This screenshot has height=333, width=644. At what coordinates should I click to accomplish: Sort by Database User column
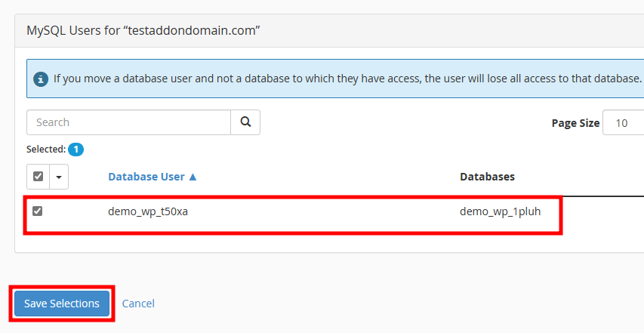[152, 177]
